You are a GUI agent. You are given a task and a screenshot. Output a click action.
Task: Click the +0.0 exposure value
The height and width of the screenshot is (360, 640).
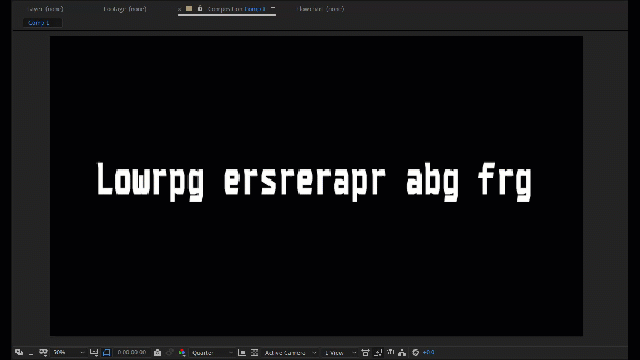click(x=429, y=352)
